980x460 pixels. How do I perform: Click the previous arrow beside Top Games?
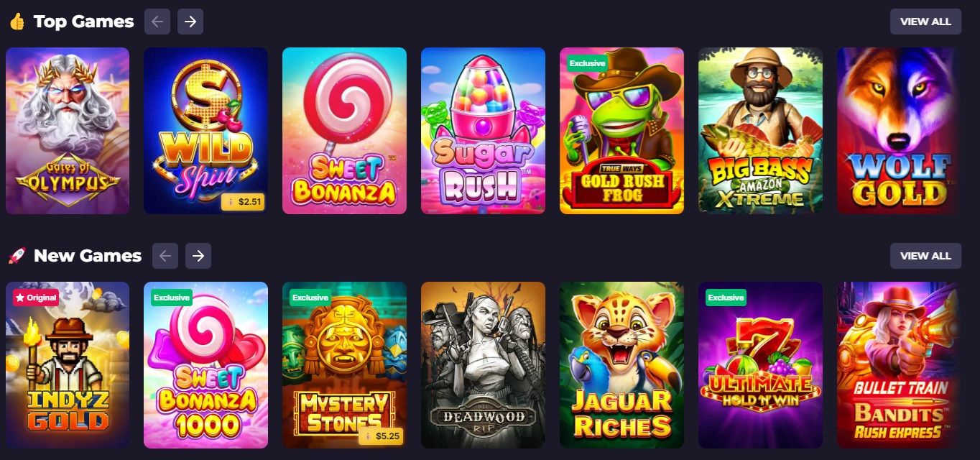(157, 22)
